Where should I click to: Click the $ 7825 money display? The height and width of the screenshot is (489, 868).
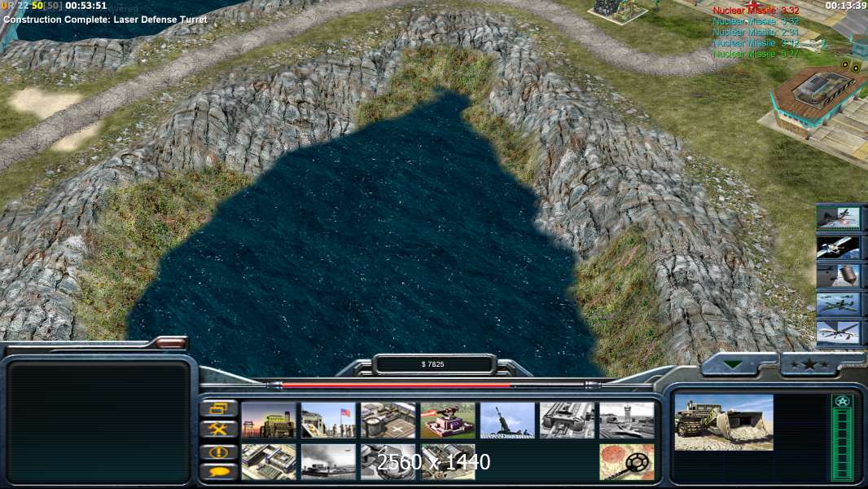point(433,364)
